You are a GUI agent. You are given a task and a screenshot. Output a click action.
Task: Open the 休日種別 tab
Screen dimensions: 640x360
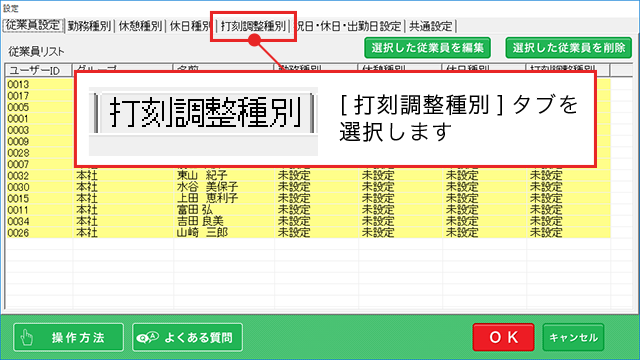click(189, 27)
